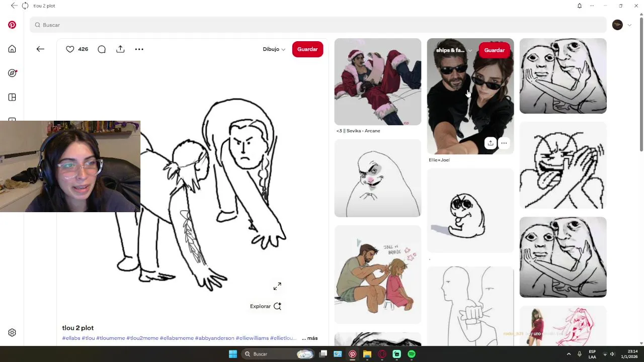Focus the Pinterest Buscar search field

pos(318,25)
